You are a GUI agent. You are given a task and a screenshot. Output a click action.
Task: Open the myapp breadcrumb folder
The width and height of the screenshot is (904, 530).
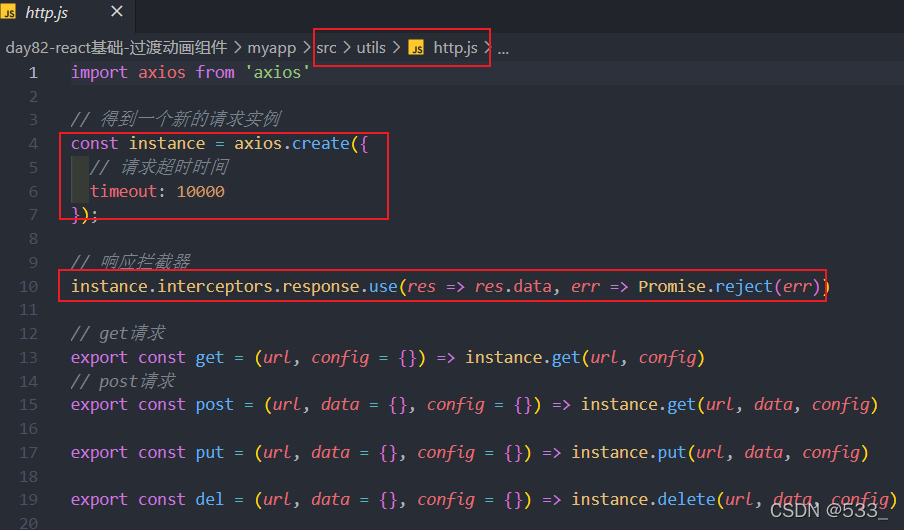click(272, 48)
